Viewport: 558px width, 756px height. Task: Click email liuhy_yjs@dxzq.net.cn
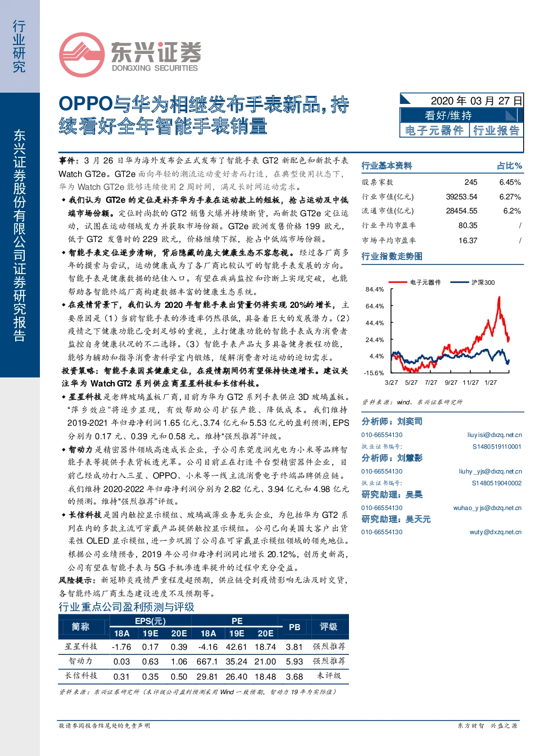tap(490, 471)
